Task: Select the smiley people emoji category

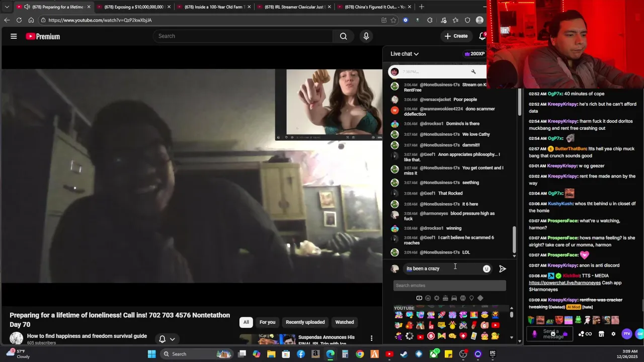Action: [428, 298]
